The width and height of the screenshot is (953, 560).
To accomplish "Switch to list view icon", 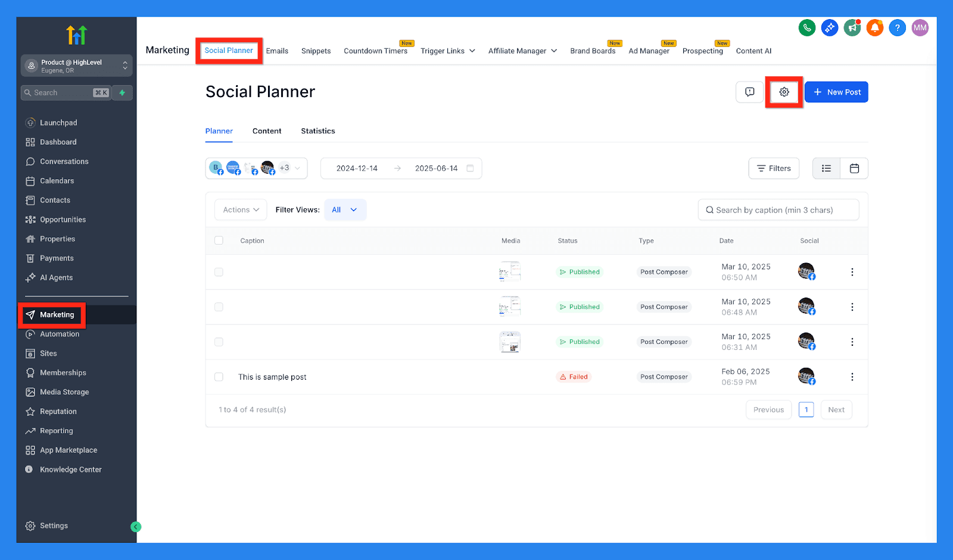I will [x=826, y=168].
